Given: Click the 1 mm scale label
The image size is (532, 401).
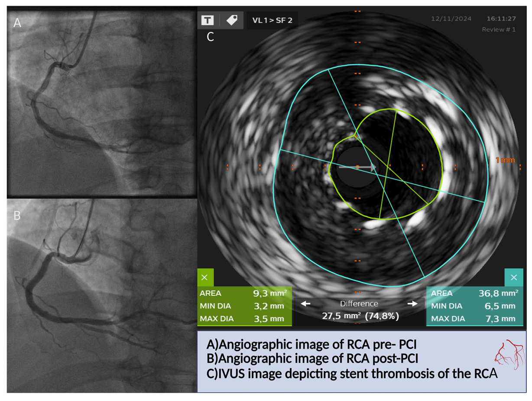Looking at the screenshot, I should click(x=505, y=160).
